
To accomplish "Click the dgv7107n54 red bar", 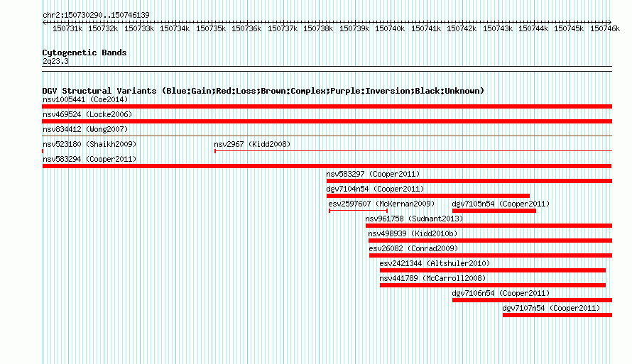I will point(557,315).
